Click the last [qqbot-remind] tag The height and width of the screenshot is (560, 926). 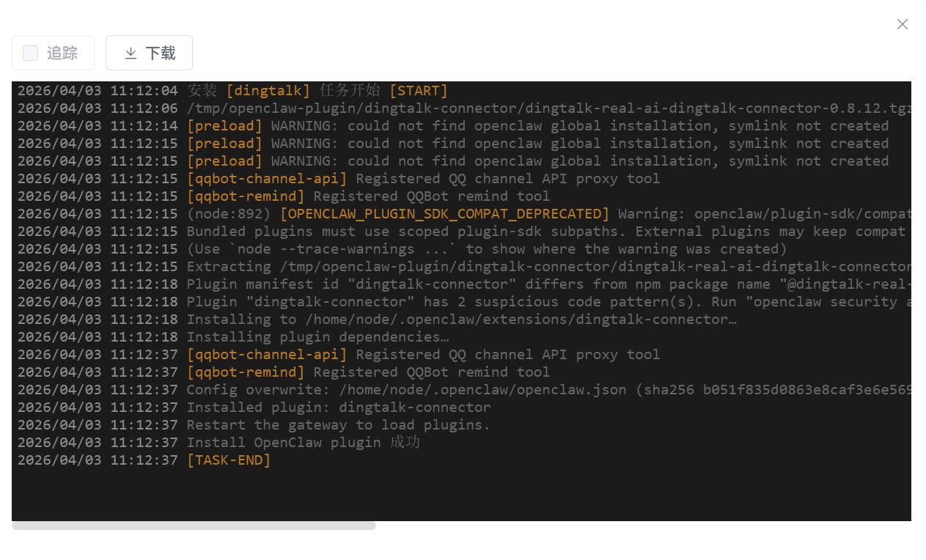point(246,372)
